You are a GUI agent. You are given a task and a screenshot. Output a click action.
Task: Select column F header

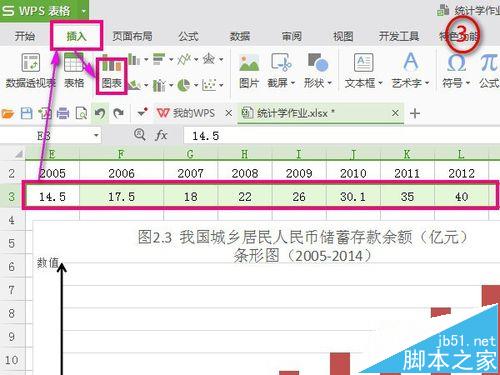pyautogui.click(x=121, y=154)
